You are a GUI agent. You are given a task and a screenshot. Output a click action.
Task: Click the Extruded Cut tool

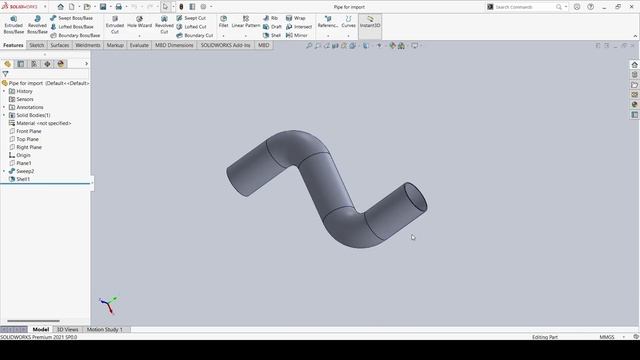[x=115, y=25]
